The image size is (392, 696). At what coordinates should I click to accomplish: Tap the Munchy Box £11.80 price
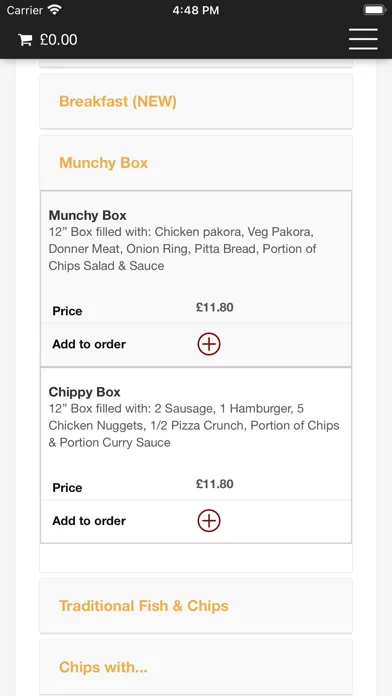click(x=214, y=307)
